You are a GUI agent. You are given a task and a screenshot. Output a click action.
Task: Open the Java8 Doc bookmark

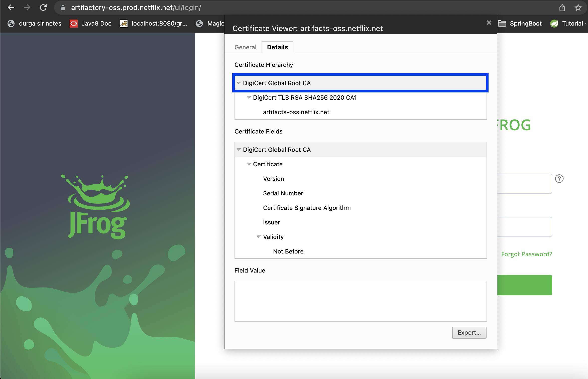[90, 24]
